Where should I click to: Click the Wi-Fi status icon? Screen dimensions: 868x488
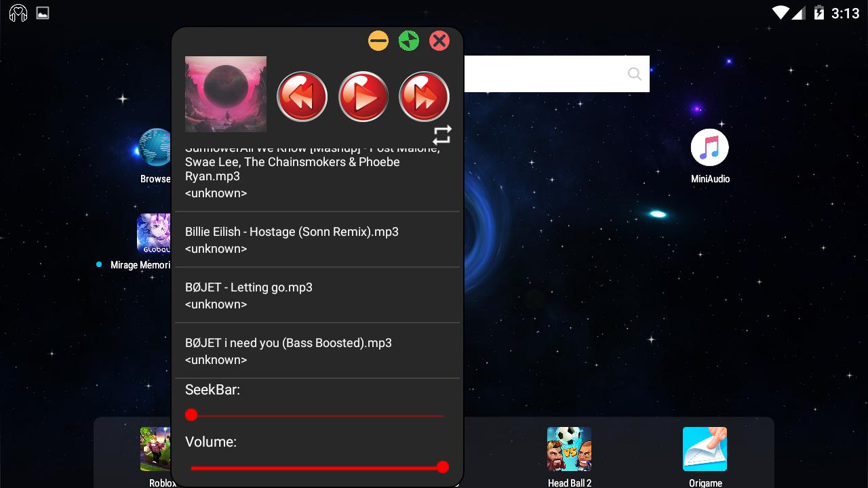(x=781, y=12)
